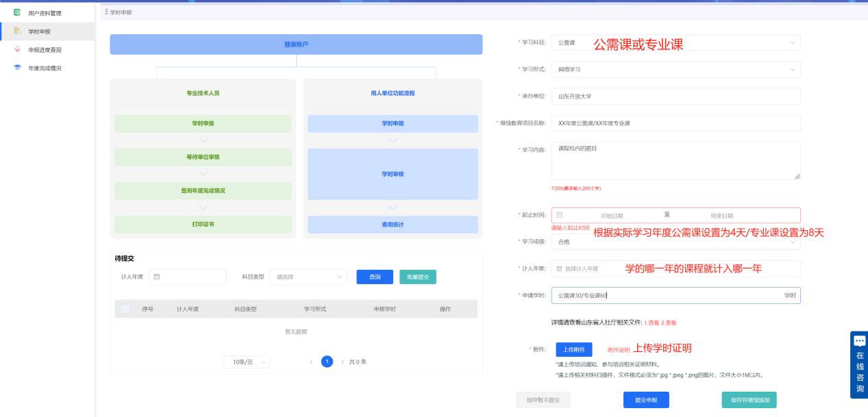Click the yellow 学时申报 file icon in sidebar
This screenshot has width=868, height=417.
tap(15, 31)
